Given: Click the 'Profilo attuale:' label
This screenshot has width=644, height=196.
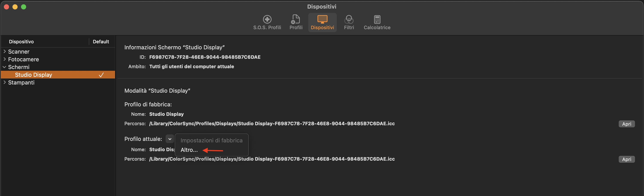Looking at the screenshot, I should (143, 139).
